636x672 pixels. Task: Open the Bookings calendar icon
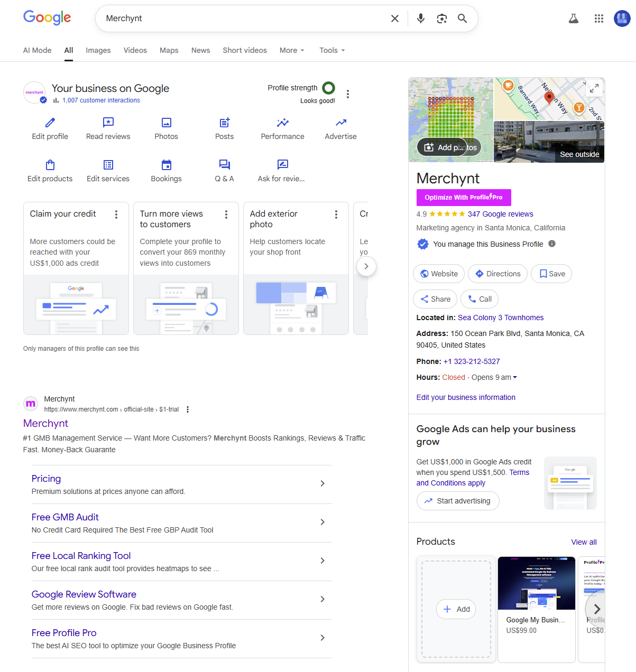167,165
